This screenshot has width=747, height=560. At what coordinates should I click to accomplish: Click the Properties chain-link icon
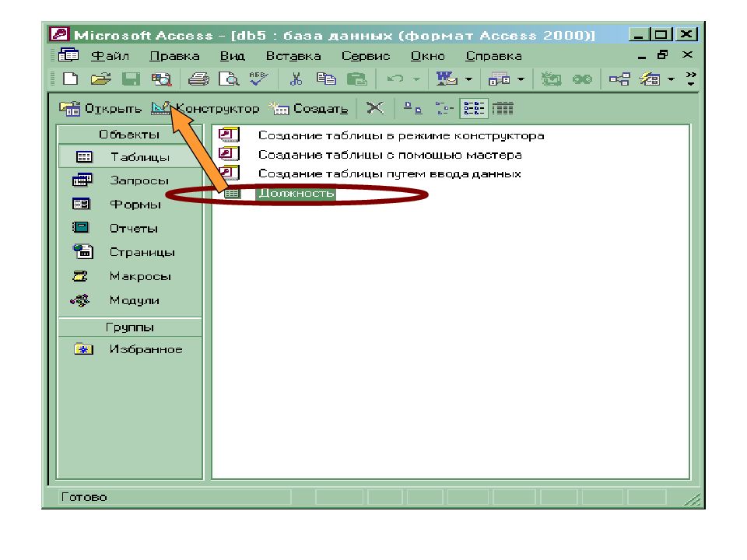(582, 79)
